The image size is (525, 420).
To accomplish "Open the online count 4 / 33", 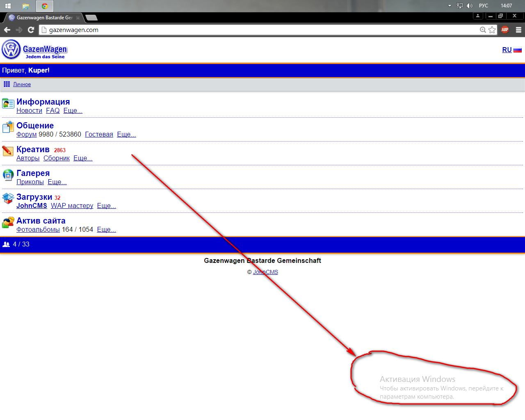I will click(x=21, y=244).
